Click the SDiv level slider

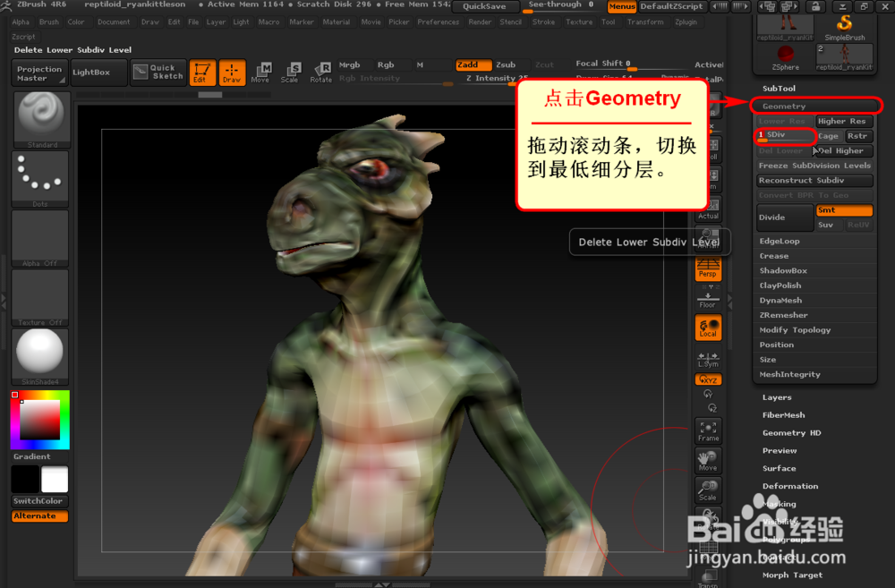[x=785, y=136]
